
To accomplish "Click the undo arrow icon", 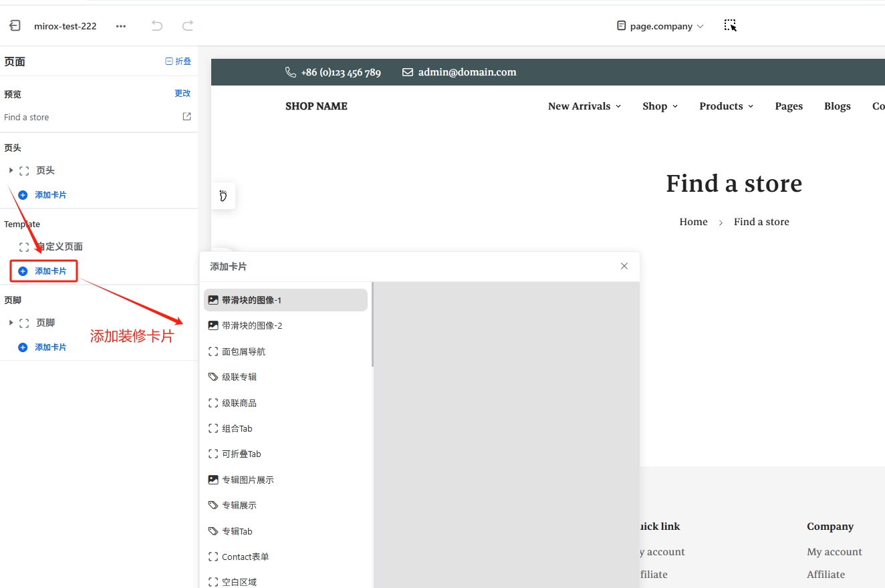I will point(157,26).
